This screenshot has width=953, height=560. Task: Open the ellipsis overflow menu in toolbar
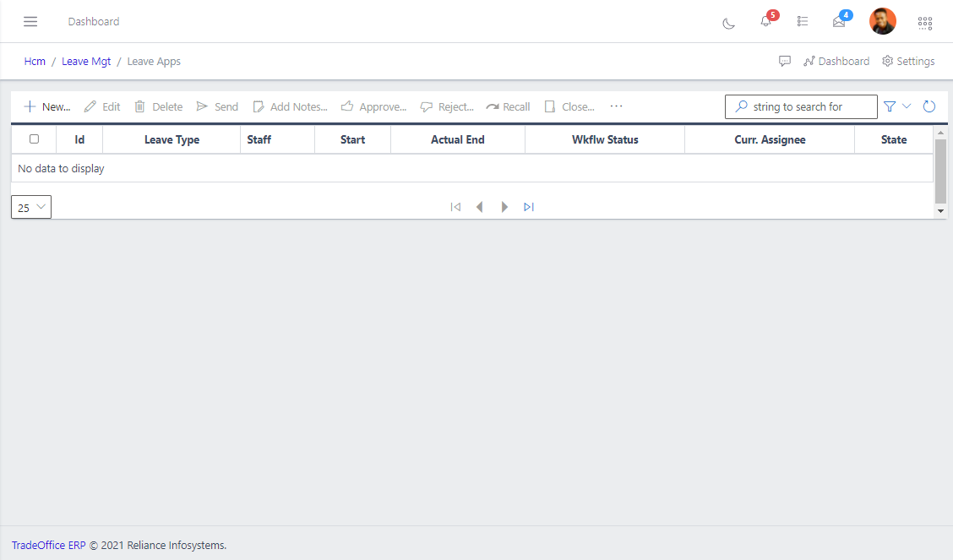(616, 106)
